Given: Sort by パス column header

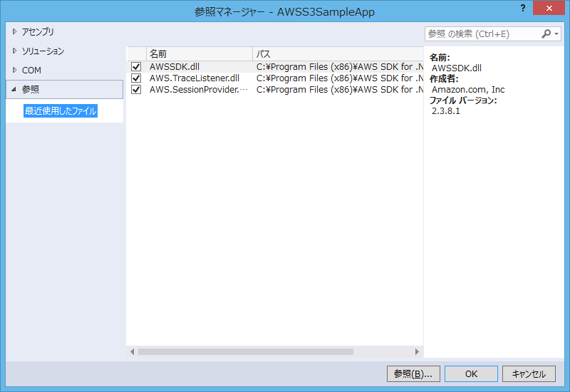Looking at the screenshot, I should coord(338,54).
